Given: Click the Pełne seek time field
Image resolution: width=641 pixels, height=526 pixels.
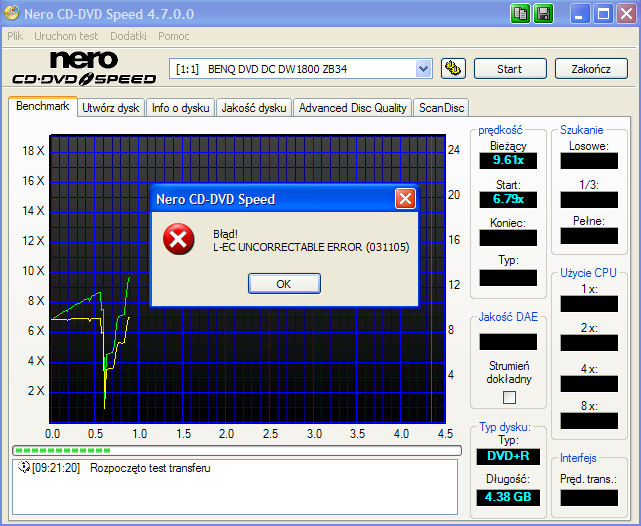Looking at the screenshot, I should point(589,236).
